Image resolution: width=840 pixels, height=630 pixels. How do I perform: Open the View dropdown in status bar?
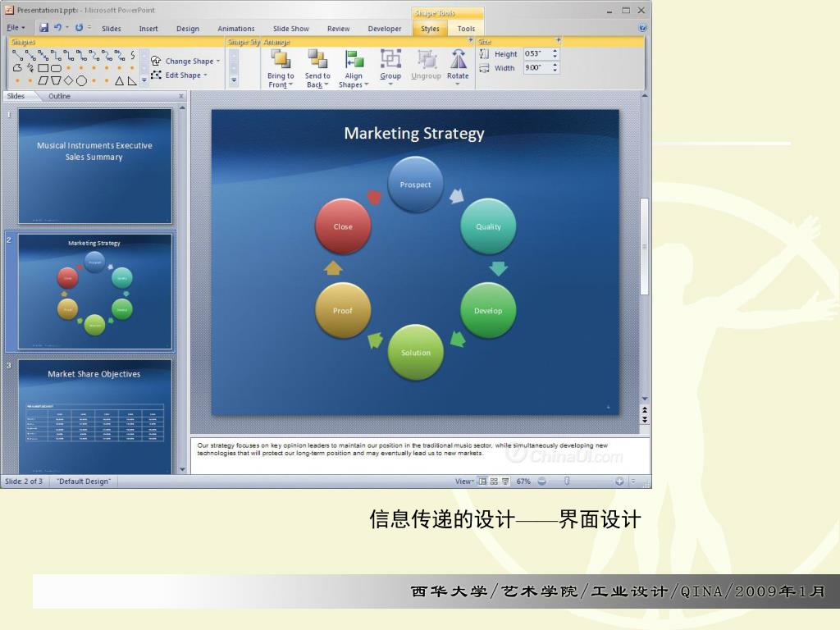(464, 482)
